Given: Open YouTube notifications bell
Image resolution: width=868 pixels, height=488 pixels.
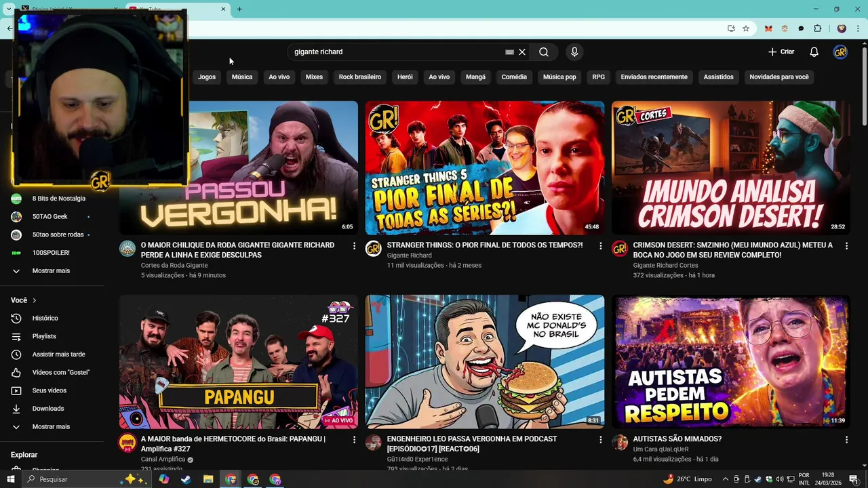Looking at the screenshot, I should point(814,52).
